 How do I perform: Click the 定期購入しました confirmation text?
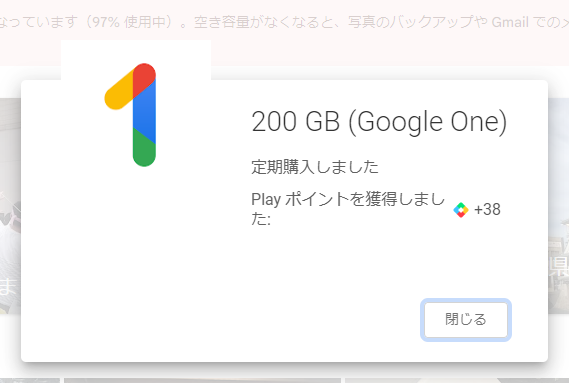(x=315, y=167)
